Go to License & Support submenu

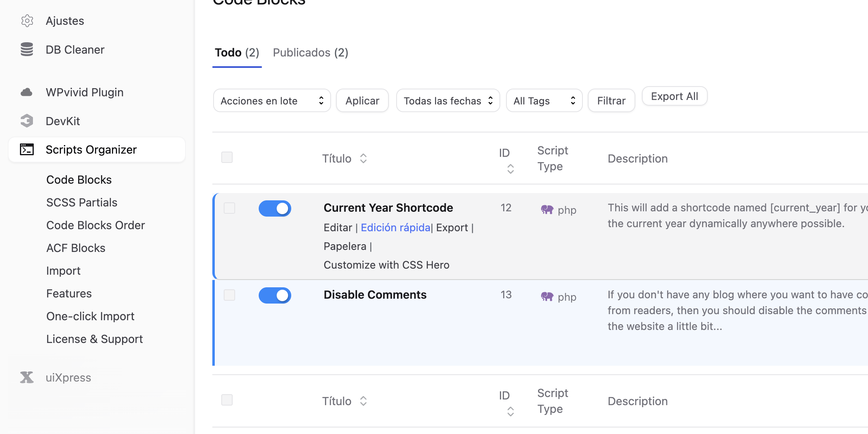click(95, 339)
